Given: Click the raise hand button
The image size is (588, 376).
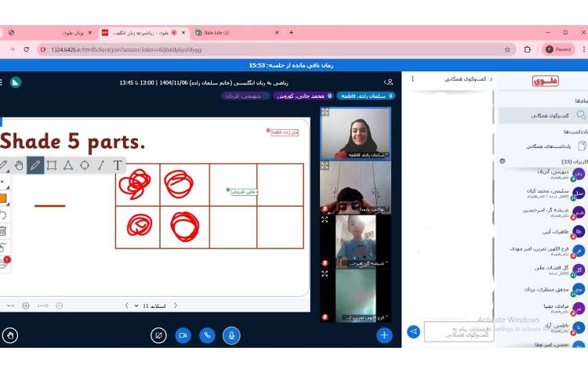Looking at the screenshot, I should (10, 335).
